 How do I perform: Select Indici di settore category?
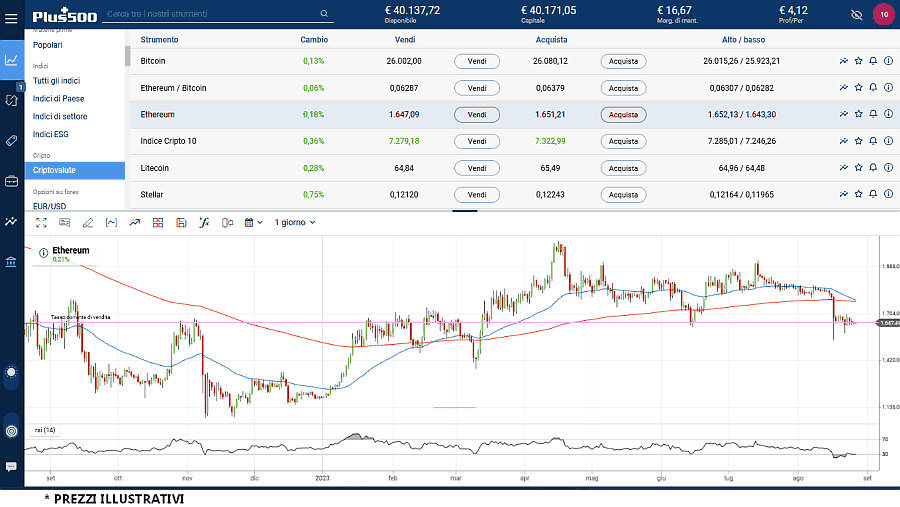60,116
